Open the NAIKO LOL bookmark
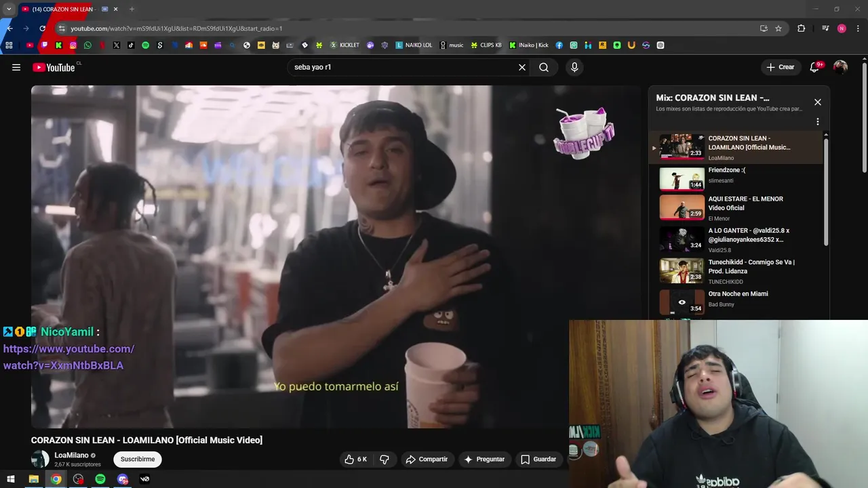 [x=414, y=45]
